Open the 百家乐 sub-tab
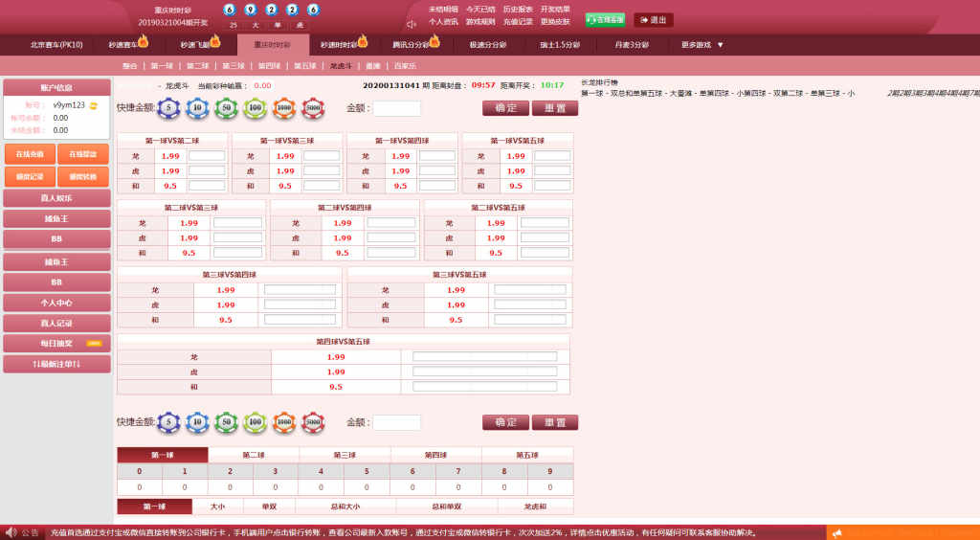This screenshot has width=980, height=540. click(405, 66)
